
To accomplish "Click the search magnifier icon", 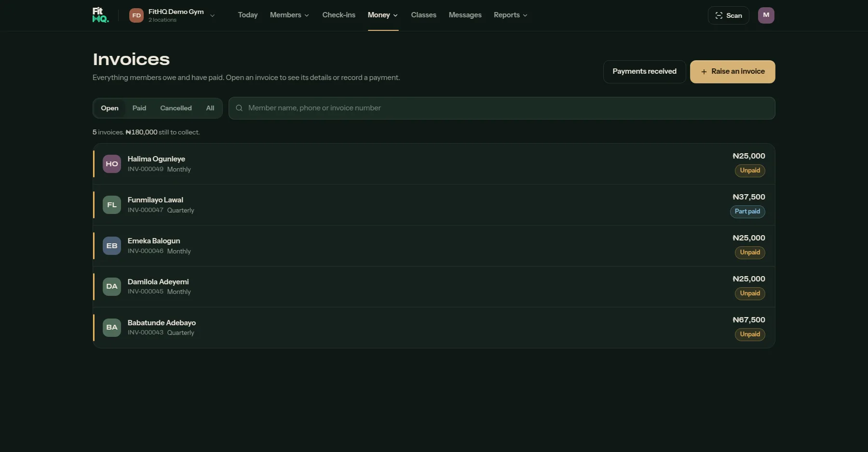I will coord(239,108).
